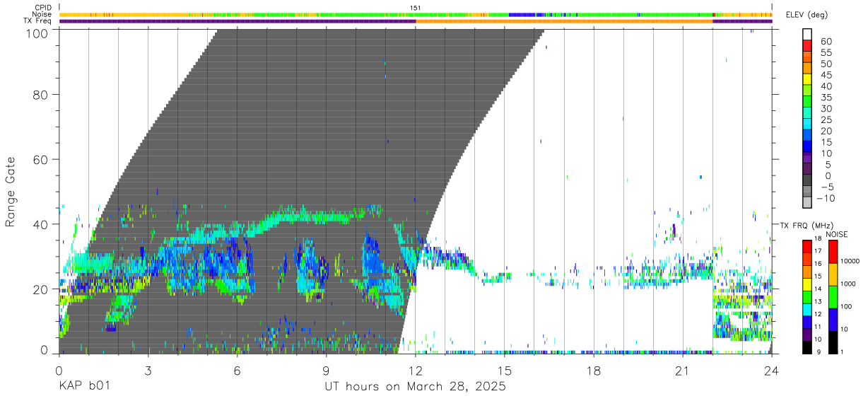Pick the orange 50–55 segment of ELEV bar
This screenshot has height=401, width=868.
[x=807, y=57]
